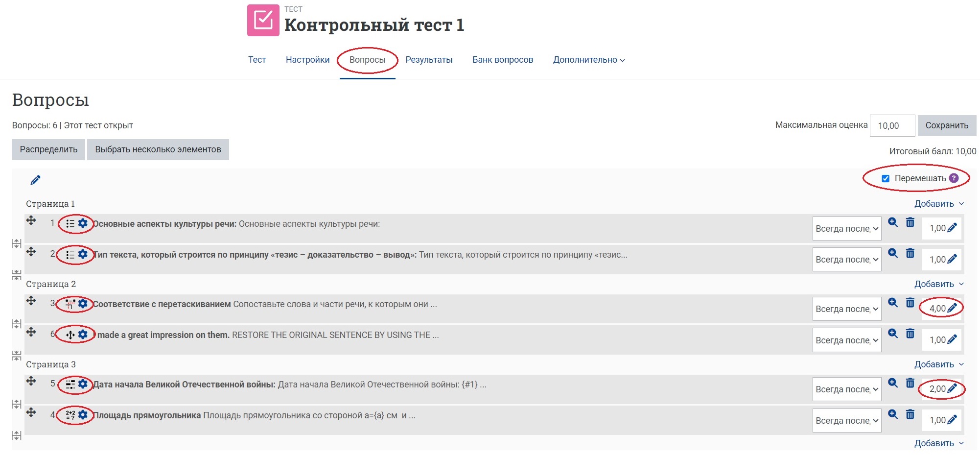
Task: Delete question Тип текста with trash icon
Action: (910, 253)
